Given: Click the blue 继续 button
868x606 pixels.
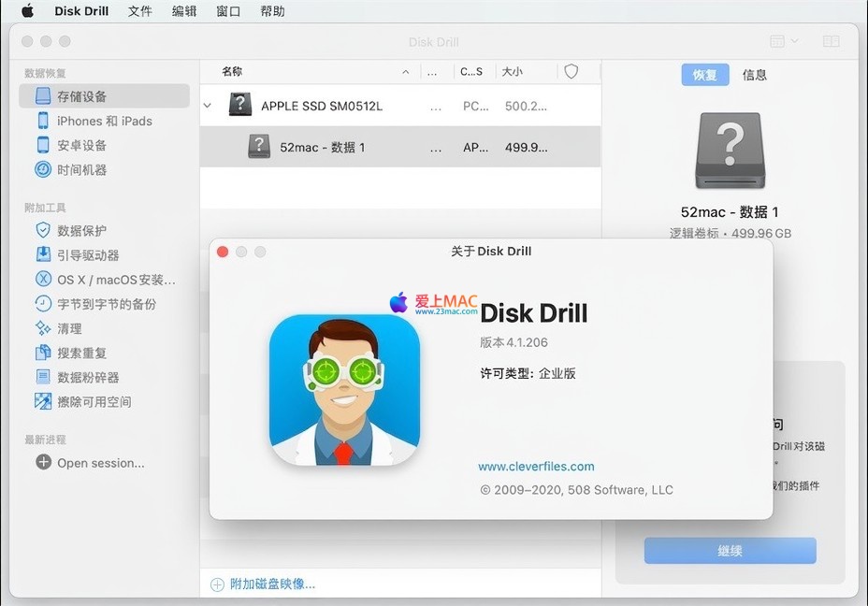Looking at the screenshot, I should (730, 551).
